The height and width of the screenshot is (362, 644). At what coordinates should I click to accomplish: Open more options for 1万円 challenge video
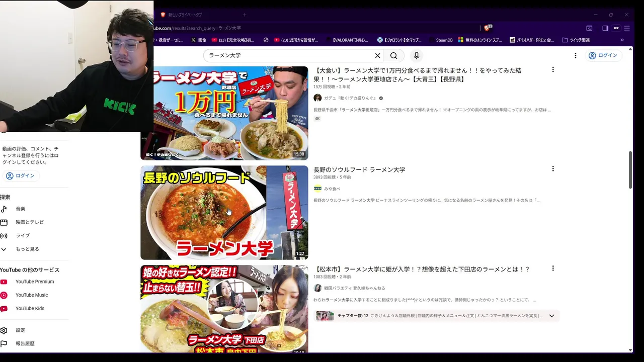point(553,69)
